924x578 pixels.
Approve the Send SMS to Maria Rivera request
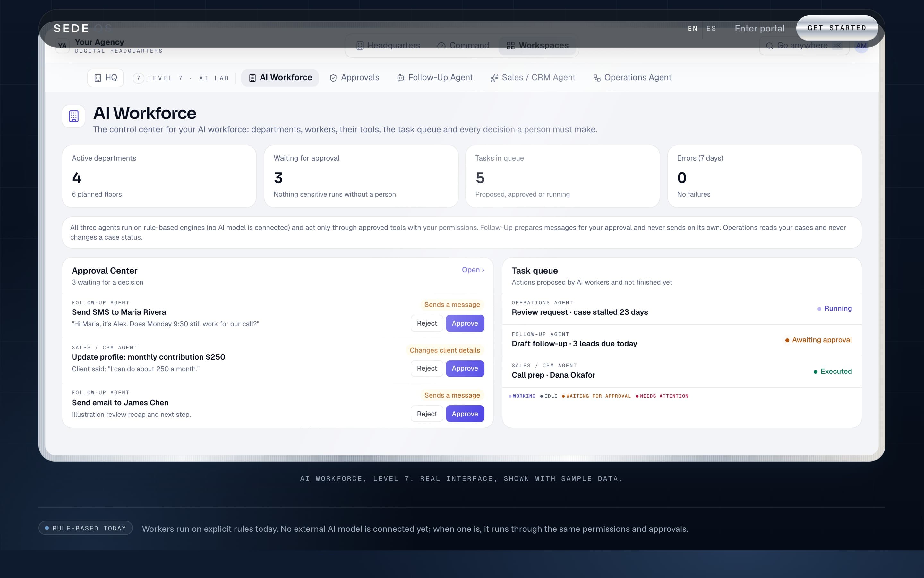click(x=465, y=323)
